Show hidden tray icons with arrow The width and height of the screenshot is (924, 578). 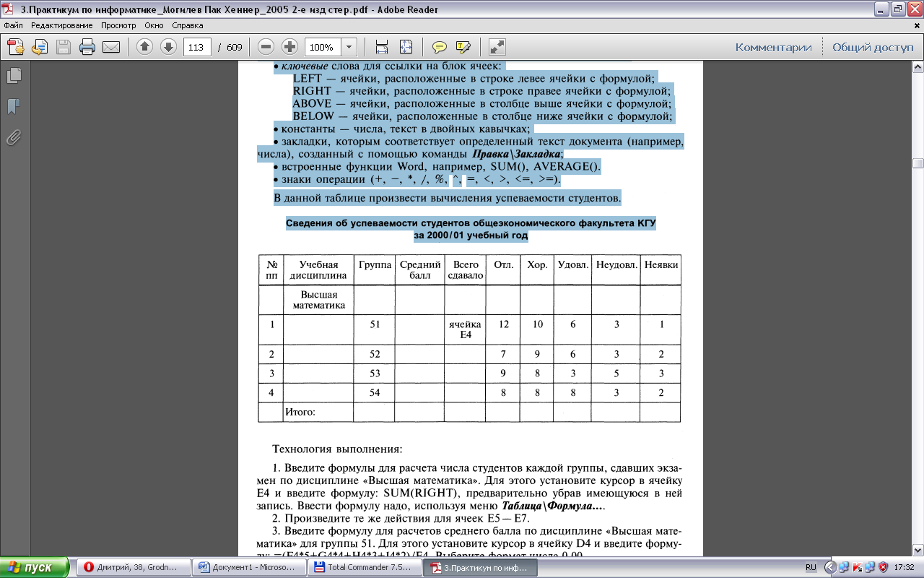tap(831, 567)
